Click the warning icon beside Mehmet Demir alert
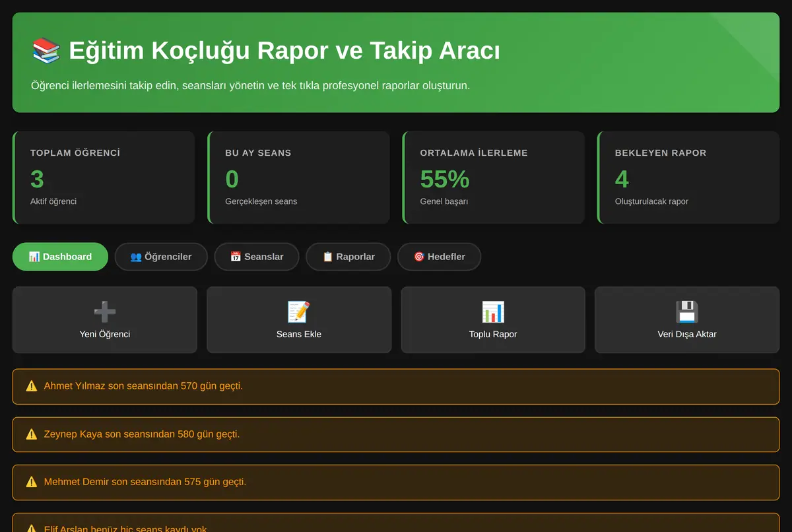792x532 pixels. click(x=32, y=482)
